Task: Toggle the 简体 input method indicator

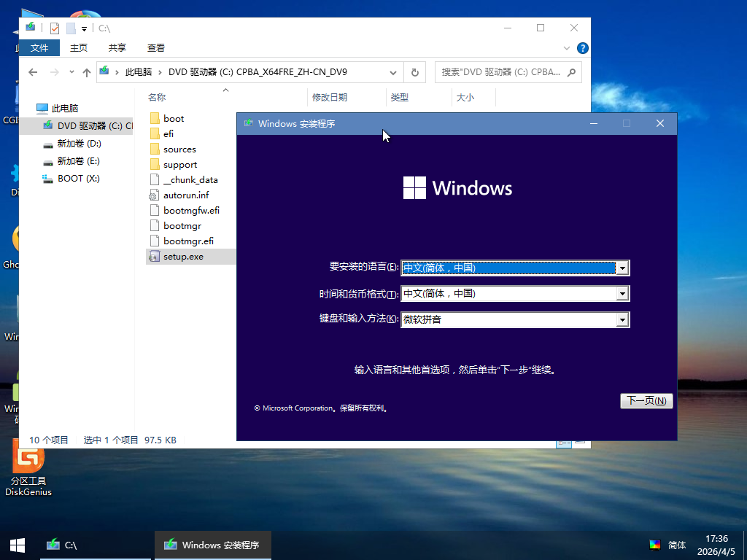Action: [677, 545]
